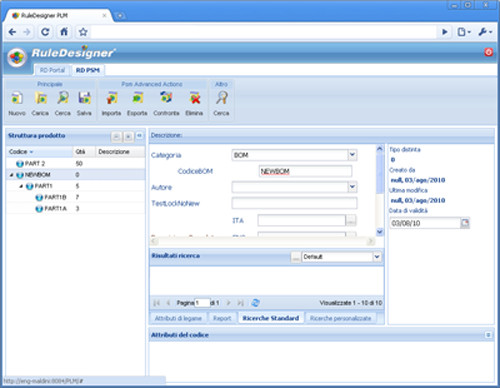Click the TestLockNoNew input field
This screenshot has height=388, width=500.
294,203
